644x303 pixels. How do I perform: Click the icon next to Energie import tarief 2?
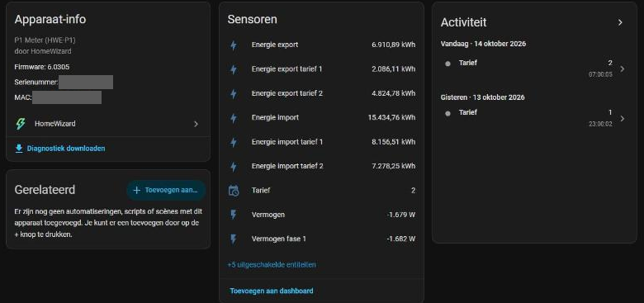pos(234,166)
